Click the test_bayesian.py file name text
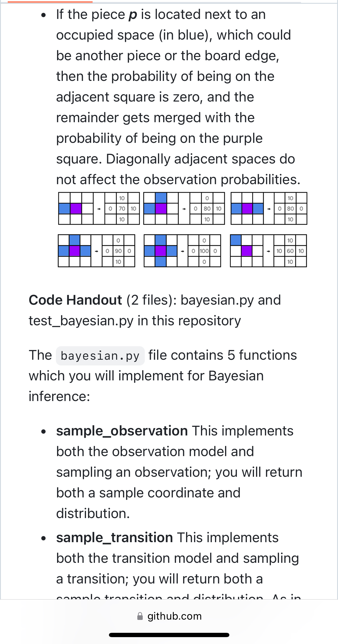The width and height of the screenshot is (338, 644). click(81, 321)
